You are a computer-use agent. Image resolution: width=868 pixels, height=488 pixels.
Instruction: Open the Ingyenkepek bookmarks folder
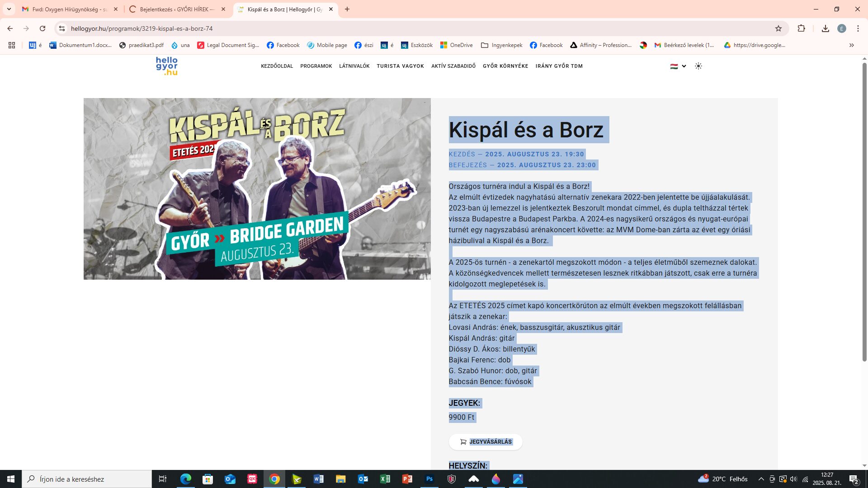click(x=502, y=45)
